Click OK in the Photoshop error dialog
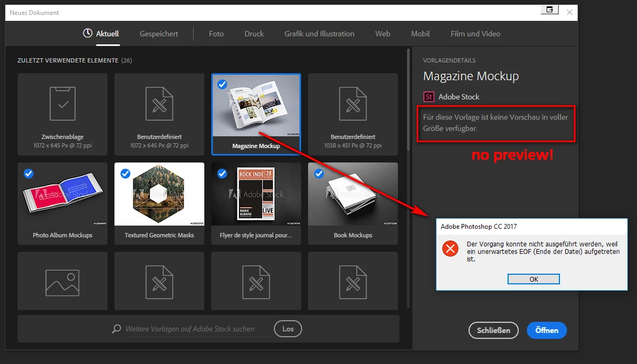The width and height of the screenshot is (637, 364). [533, 279]
